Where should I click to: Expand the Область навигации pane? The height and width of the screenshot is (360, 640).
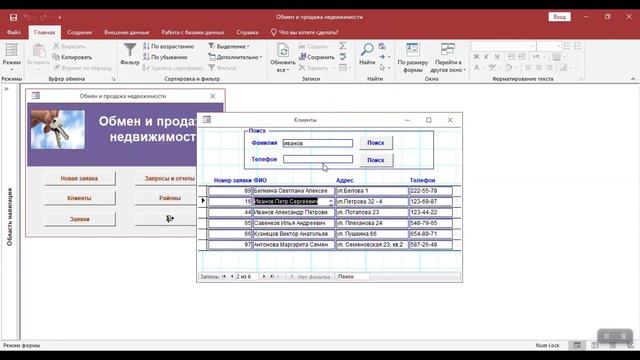point(7,89)
